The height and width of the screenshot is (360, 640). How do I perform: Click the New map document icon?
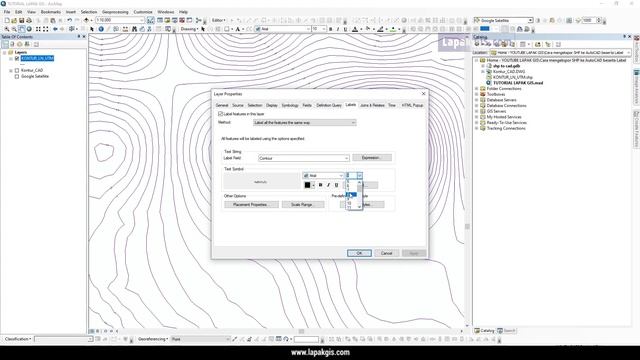click(7, 20)
